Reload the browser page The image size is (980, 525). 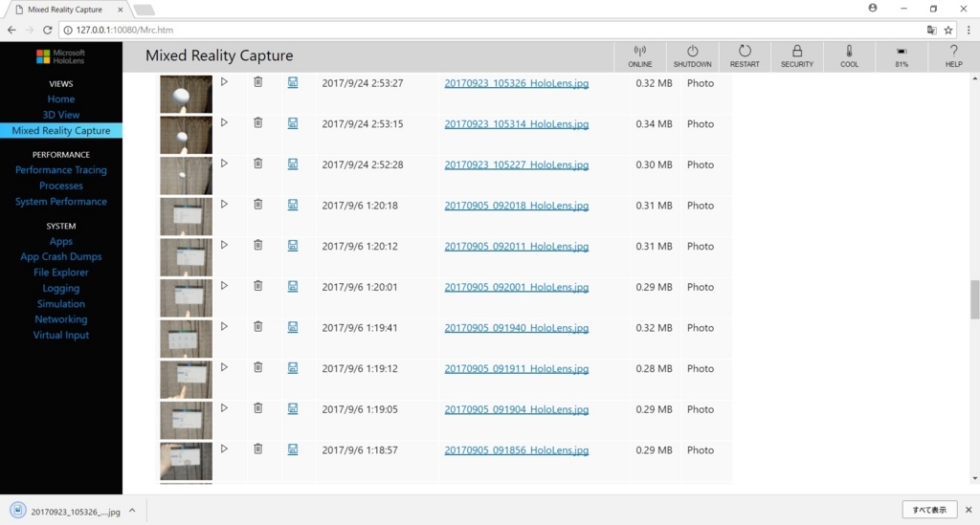click(x=47, y=30)
